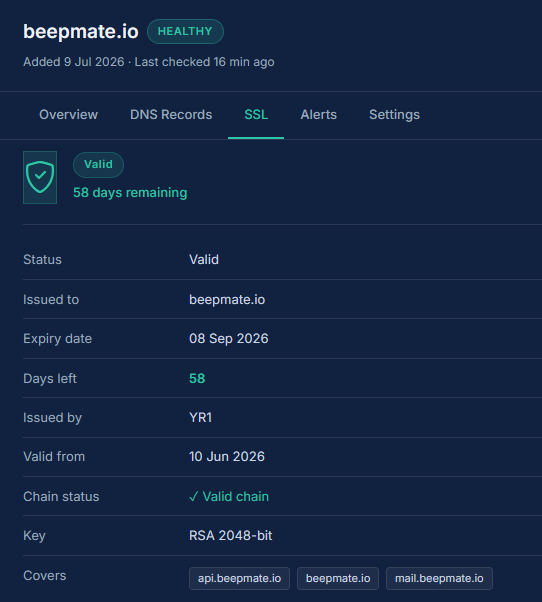
Task: Switch to the DNS Records tab
Action: coord(171,114)
